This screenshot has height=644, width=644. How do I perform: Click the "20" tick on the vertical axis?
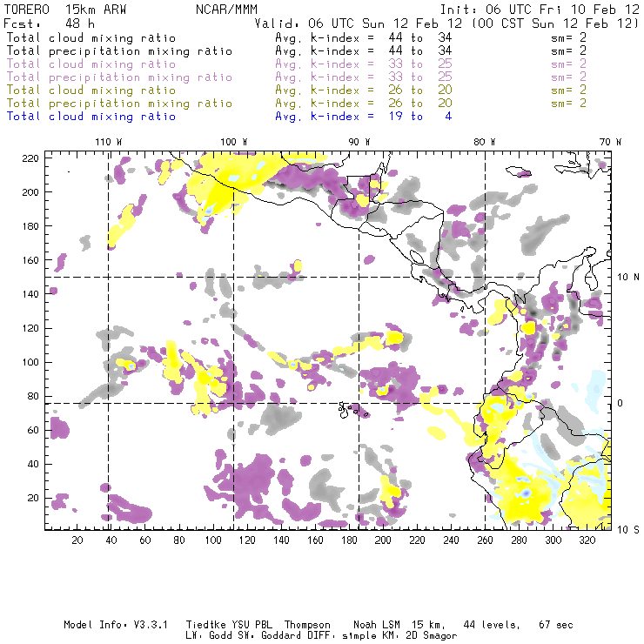(x=33, y=498)
